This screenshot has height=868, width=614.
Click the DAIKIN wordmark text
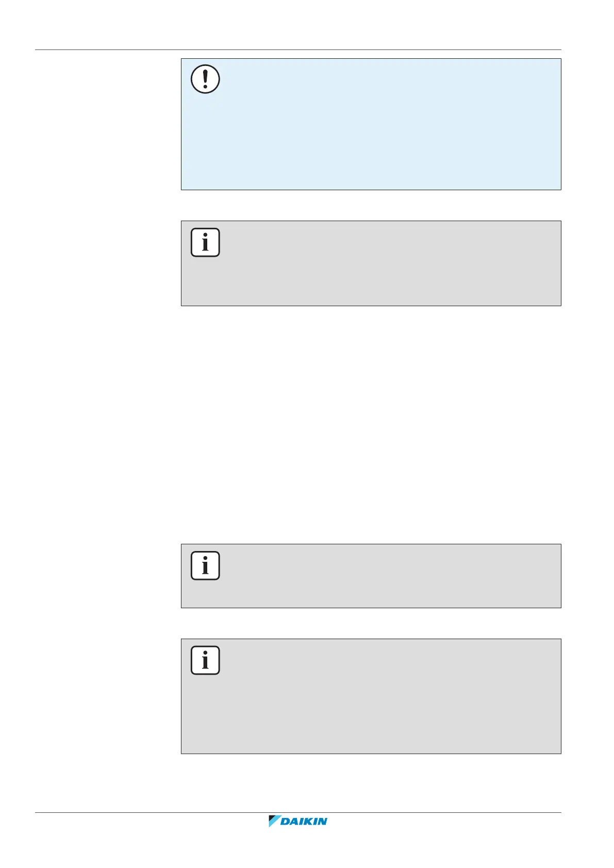tap(304, 822)
